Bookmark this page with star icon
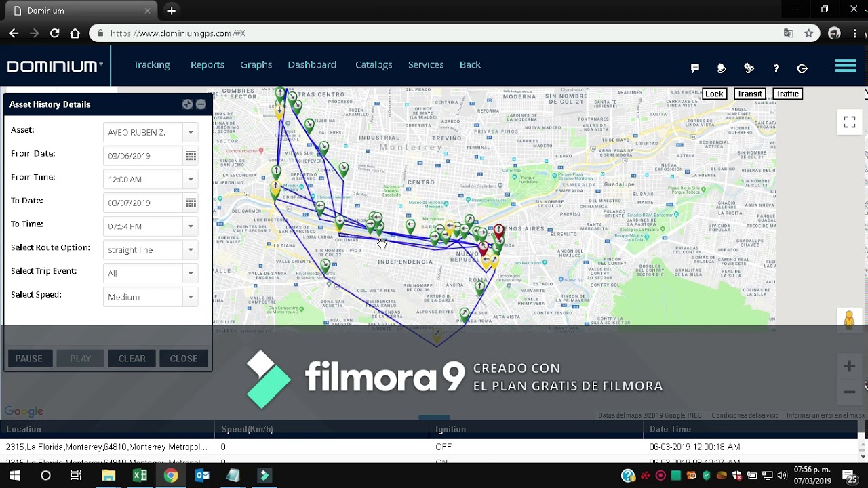Image resolution: width=868 pixels, height=488 pixels. point(808,33)
